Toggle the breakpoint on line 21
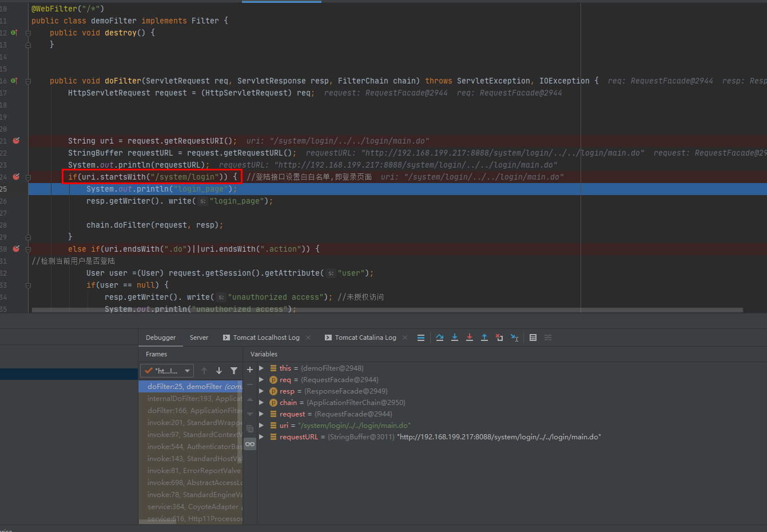The image size is (767, 532). pyautogui.click(x=15, y=140)
